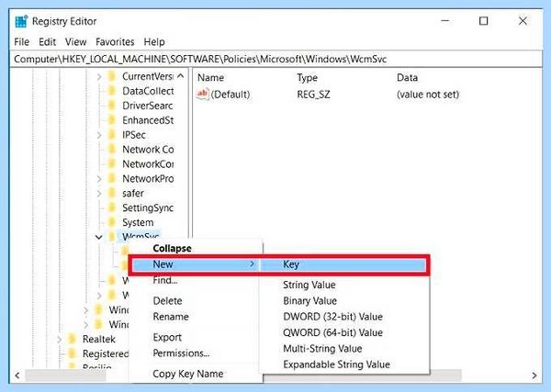This screenshot has width=551, height=392.
Task: Select the RegisteredApplications key
Action: click(x=106, y=353)
